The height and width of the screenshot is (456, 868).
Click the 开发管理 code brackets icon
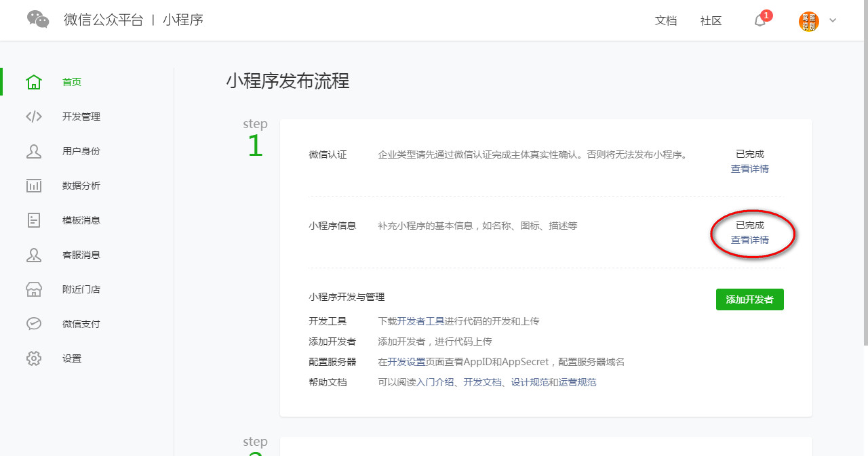34,117
